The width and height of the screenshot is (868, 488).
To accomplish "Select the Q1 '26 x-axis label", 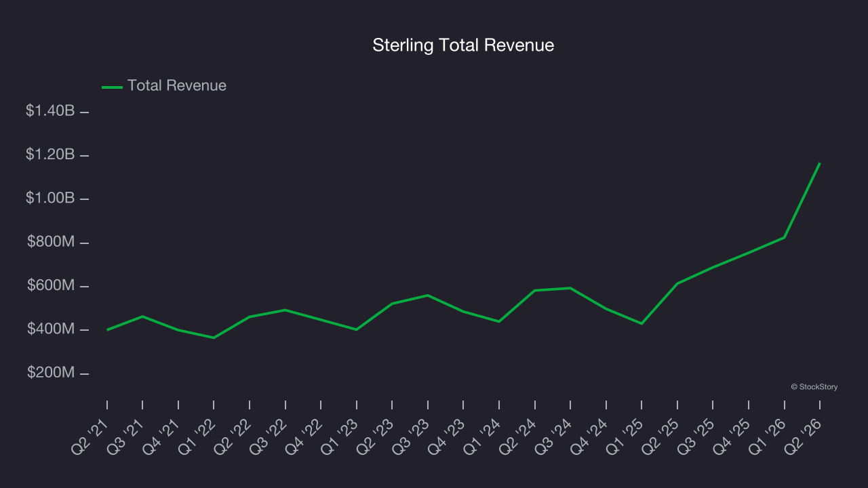I will click(x=768, y=436).
